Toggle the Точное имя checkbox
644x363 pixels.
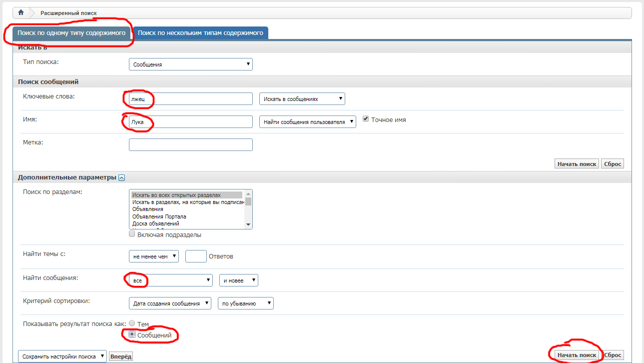(x=366, y=119)
